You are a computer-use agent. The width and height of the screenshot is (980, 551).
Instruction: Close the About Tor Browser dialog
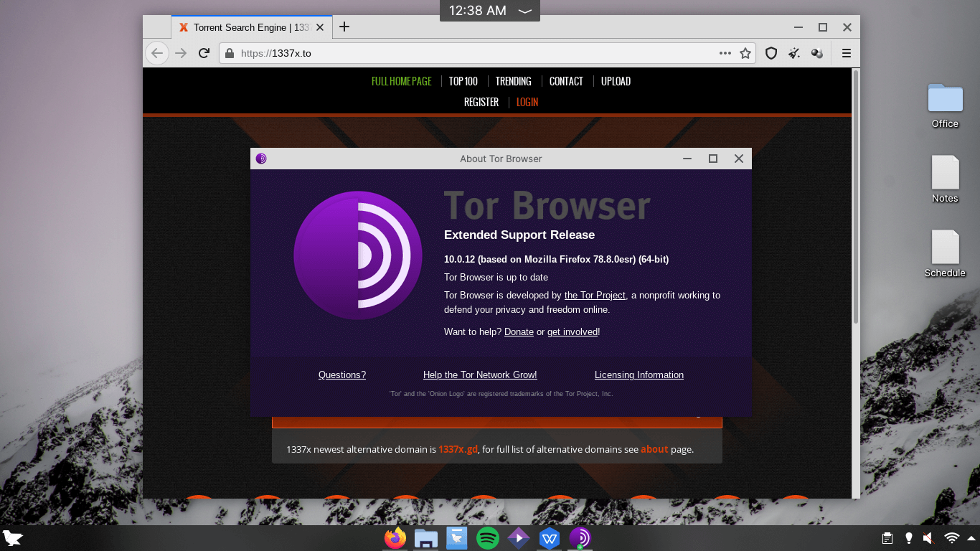[x=739, y=159]
